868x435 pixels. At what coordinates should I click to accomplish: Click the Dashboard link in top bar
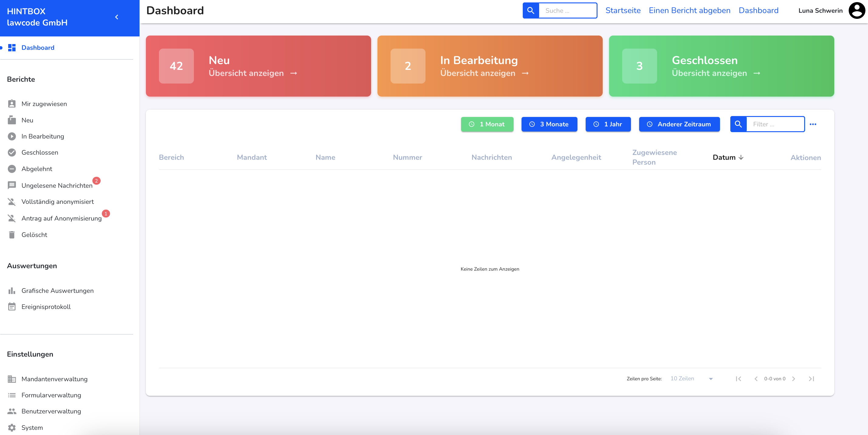coord(759,10)
